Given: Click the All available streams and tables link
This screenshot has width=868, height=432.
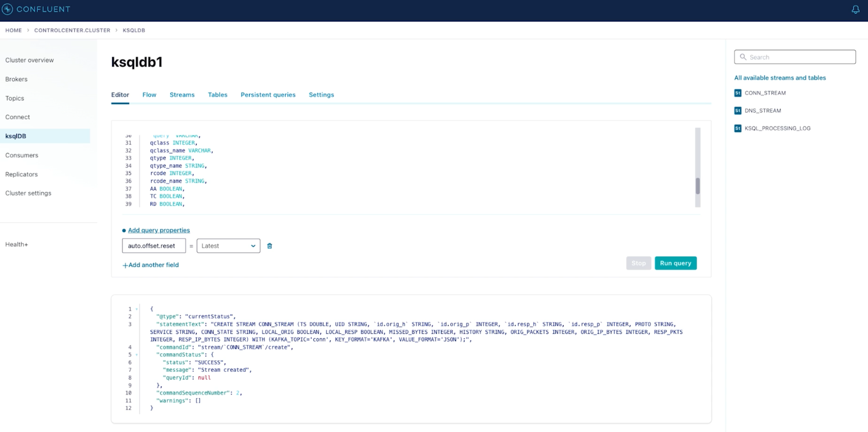Looking at the screenshot, I should coord(780,78).
